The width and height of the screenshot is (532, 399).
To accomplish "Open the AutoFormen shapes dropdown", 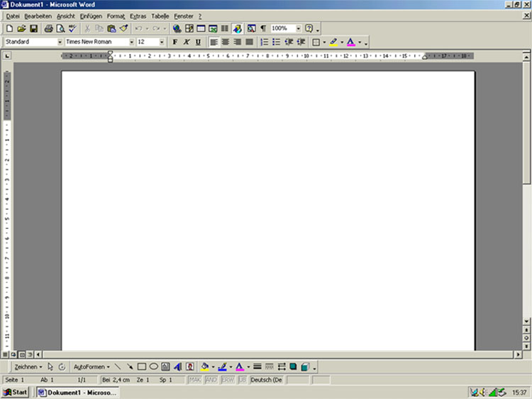I will [x=92, y=367].
